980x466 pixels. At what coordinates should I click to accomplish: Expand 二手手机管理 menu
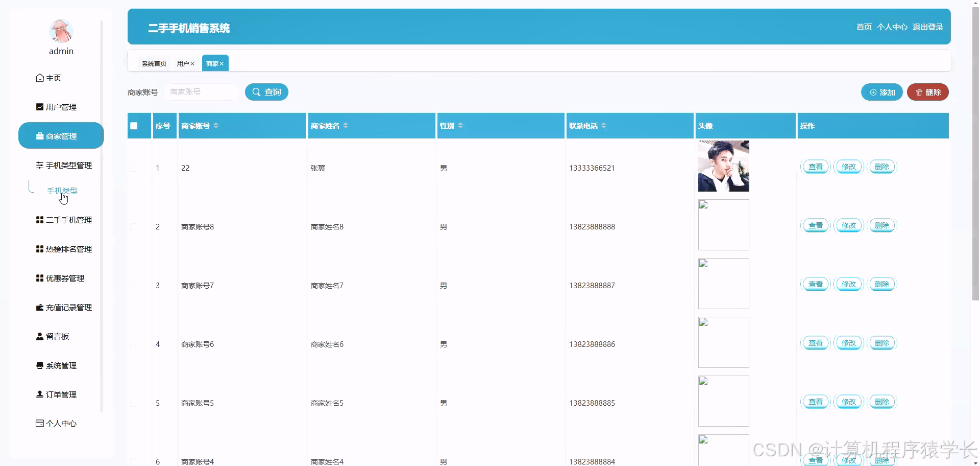(64, 220)
